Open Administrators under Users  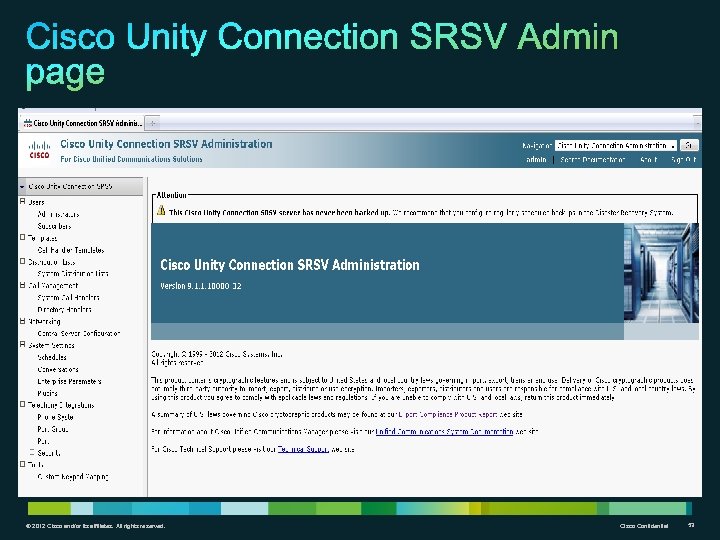coord(58,214)
